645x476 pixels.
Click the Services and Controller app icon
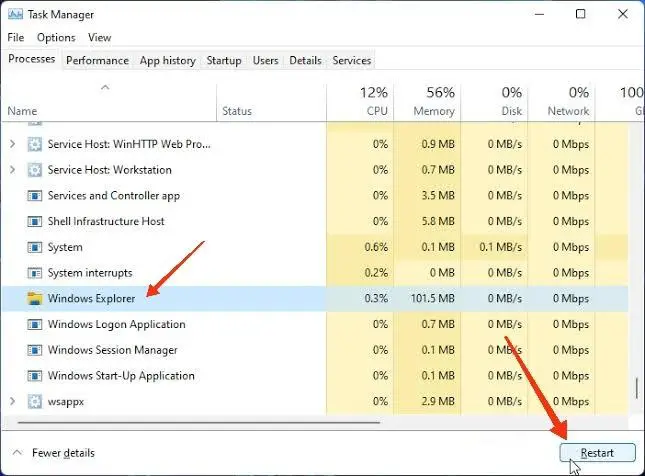coord(35,196)
